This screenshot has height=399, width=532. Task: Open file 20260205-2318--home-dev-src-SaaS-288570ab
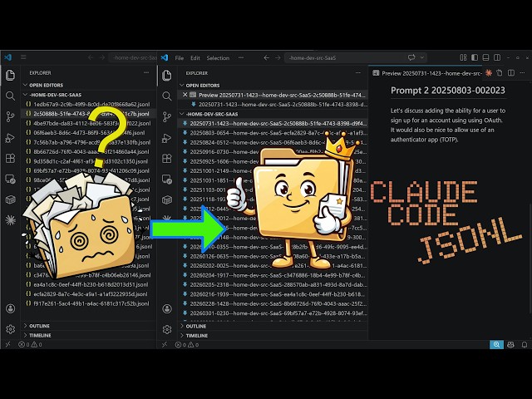tap(273, 284)
